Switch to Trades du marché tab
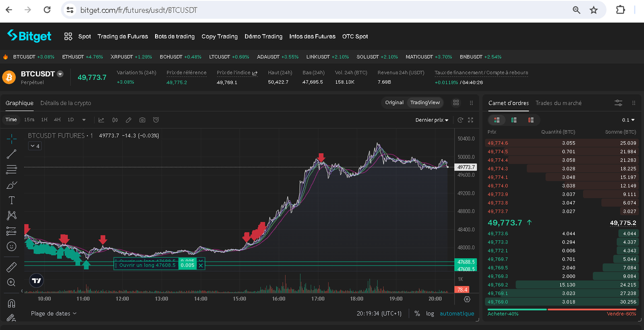The image size is (644, 330). click(x=558, y=103)
